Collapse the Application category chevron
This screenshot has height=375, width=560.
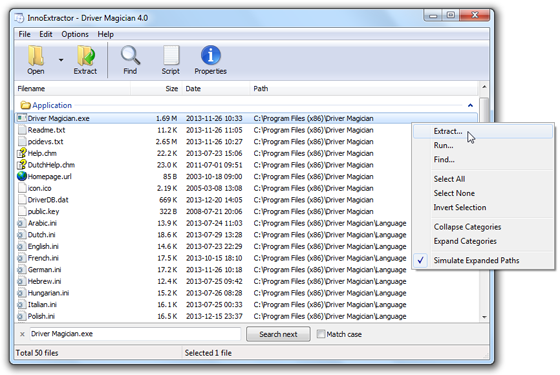click(x=470, y=105)
